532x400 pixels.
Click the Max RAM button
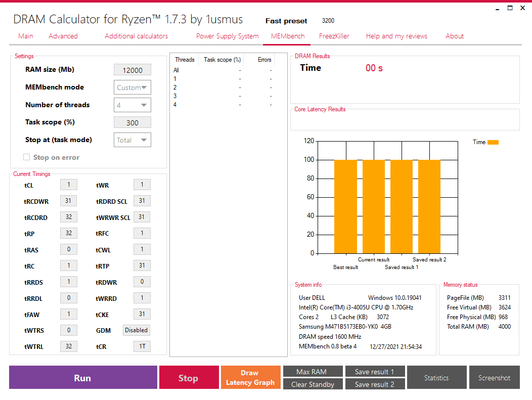tap(313, 372)
